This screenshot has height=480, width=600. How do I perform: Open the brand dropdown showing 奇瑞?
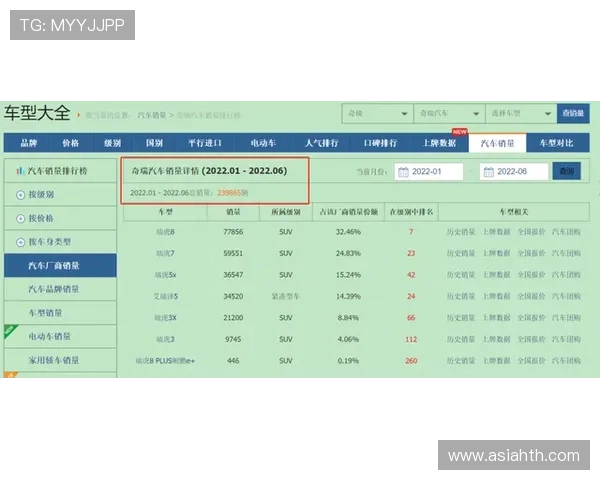pyautogui.click(x=377, y=114)
